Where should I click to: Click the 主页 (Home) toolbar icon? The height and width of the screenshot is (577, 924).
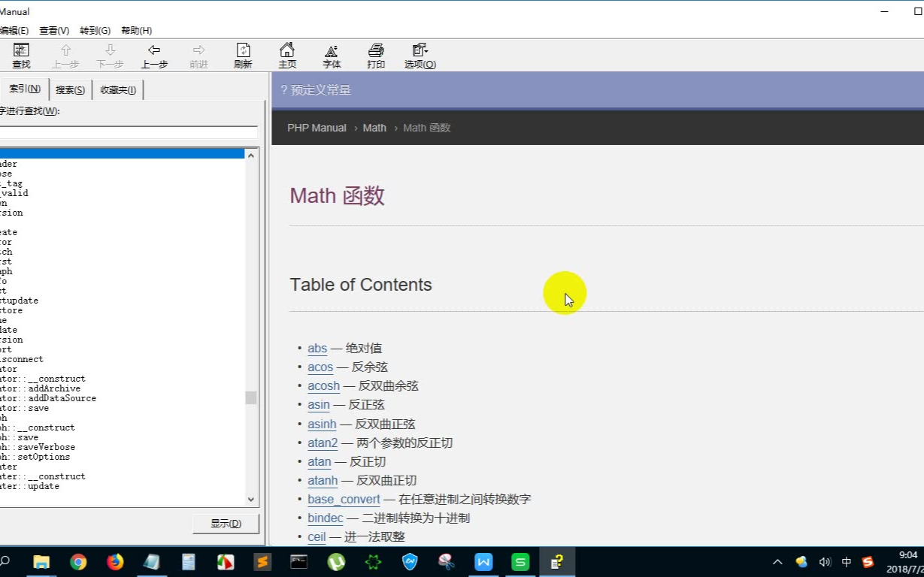click(286, 55)
